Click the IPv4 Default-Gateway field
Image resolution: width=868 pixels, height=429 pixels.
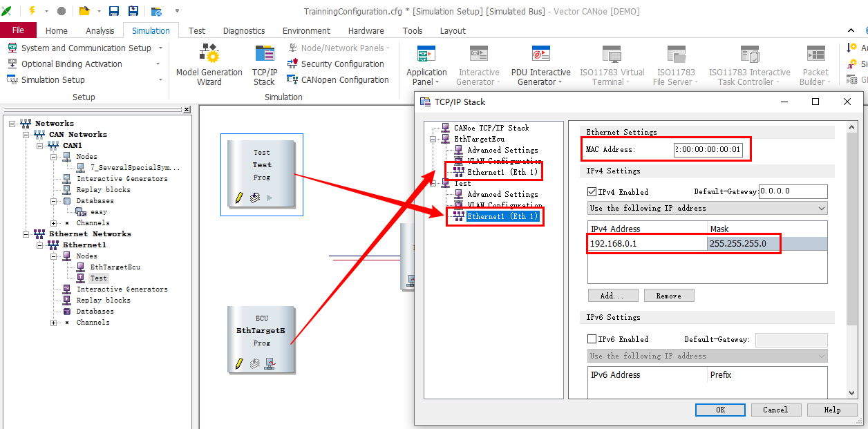click(x=793, y=191)
